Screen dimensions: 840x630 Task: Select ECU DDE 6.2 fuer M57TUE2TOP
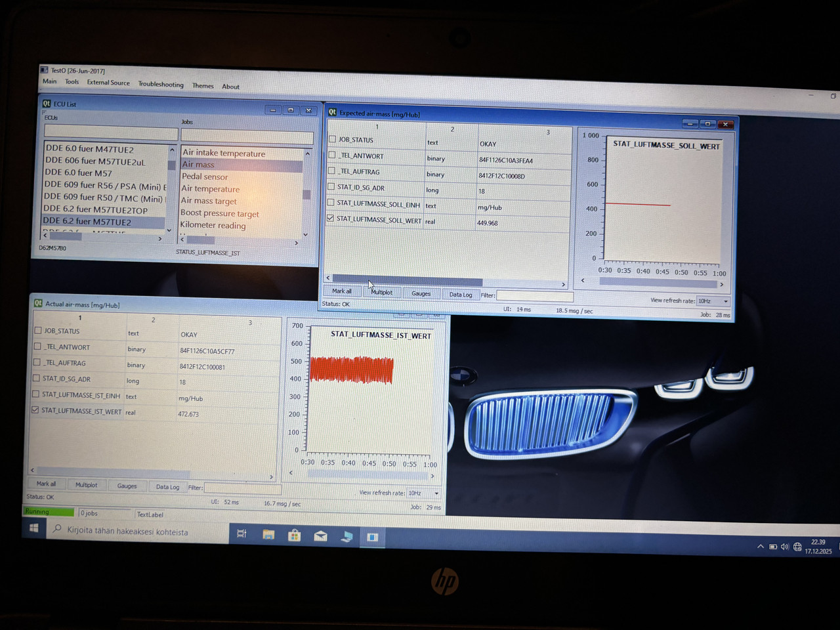click(x=95, y=209)
